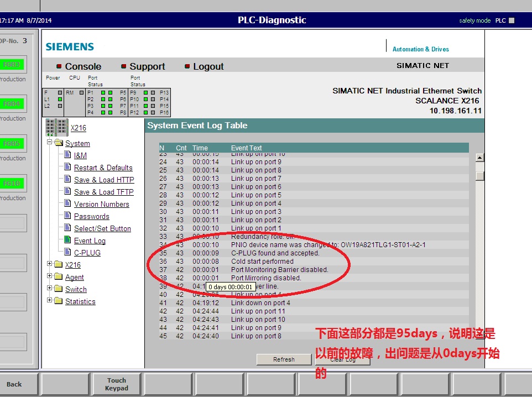This screenshot has width=532, height=397.
Task: Click the Time column header
Action: pyautogui.click(x=200, y=148)
